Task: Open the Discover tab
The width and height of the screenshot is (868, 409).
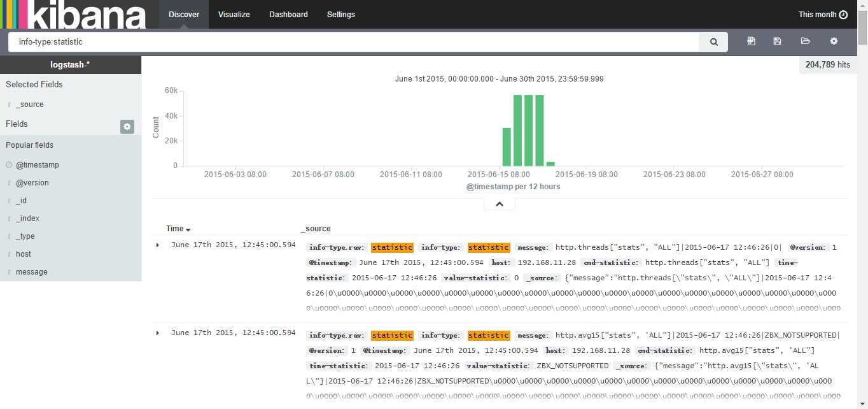Action: (184, 15)
